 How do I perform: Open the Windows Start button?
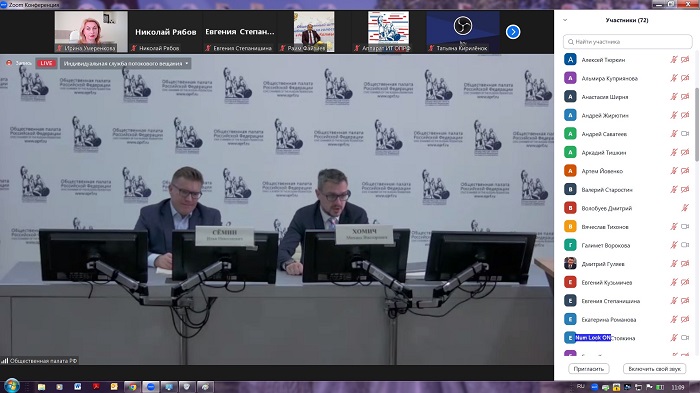point(11,386)
